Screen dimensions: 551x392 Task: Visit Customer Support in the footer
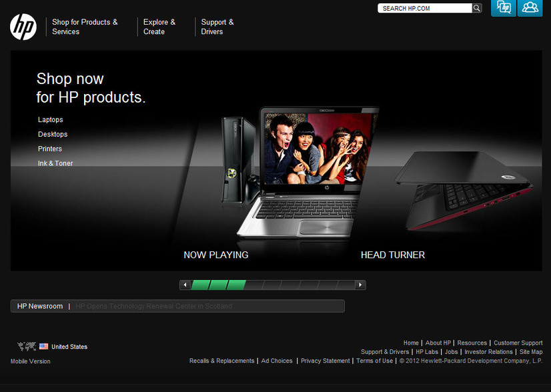[x=518, y=343]
